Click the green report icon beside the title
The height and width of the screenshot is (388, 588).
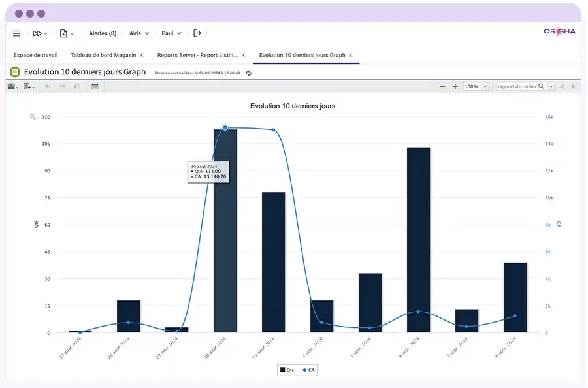coord(15,72)
